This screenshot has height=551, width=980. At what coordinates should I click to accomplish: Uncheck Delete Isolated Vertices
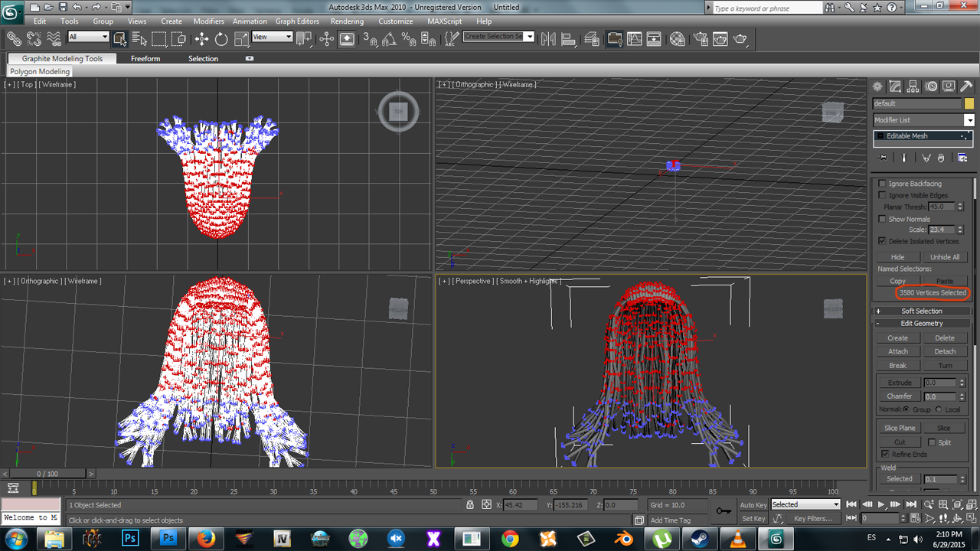[x=882, y=241]
